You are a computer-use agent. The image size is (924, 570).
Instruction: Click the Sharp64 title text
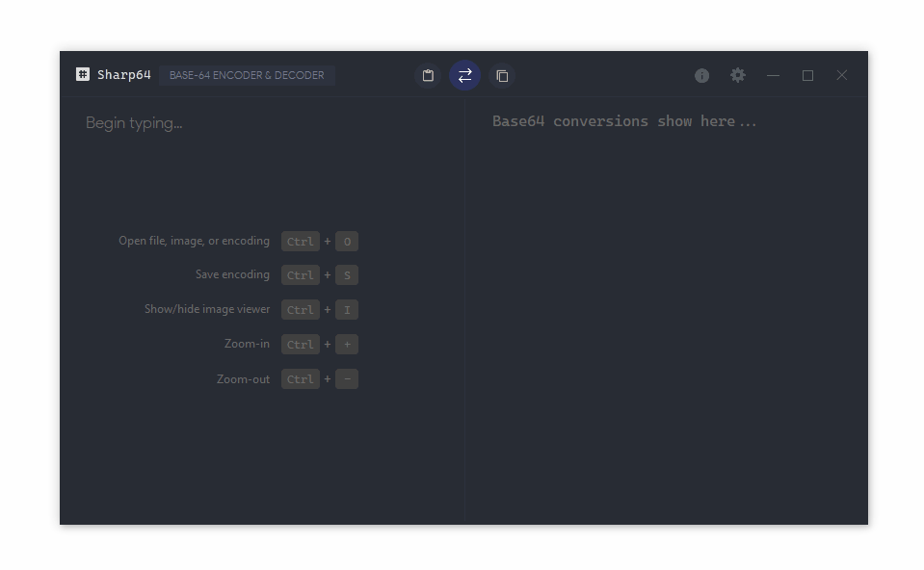(x=123, y=75)
